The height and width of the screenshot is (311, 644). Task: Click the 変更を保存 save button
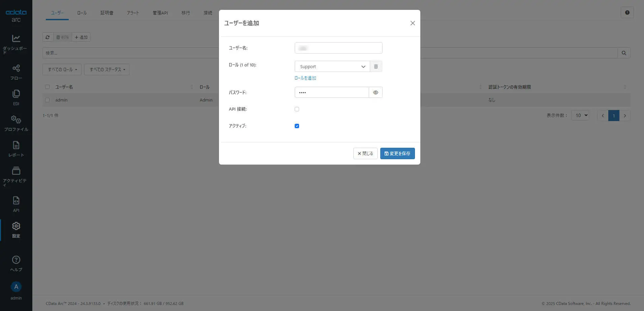pyautogui.click(x=397, y=153)
